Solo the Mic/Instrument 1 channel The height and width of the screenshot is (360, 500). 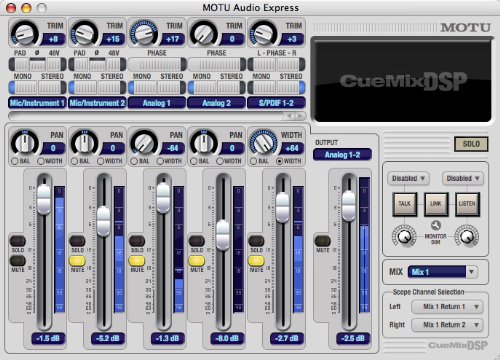18,241
